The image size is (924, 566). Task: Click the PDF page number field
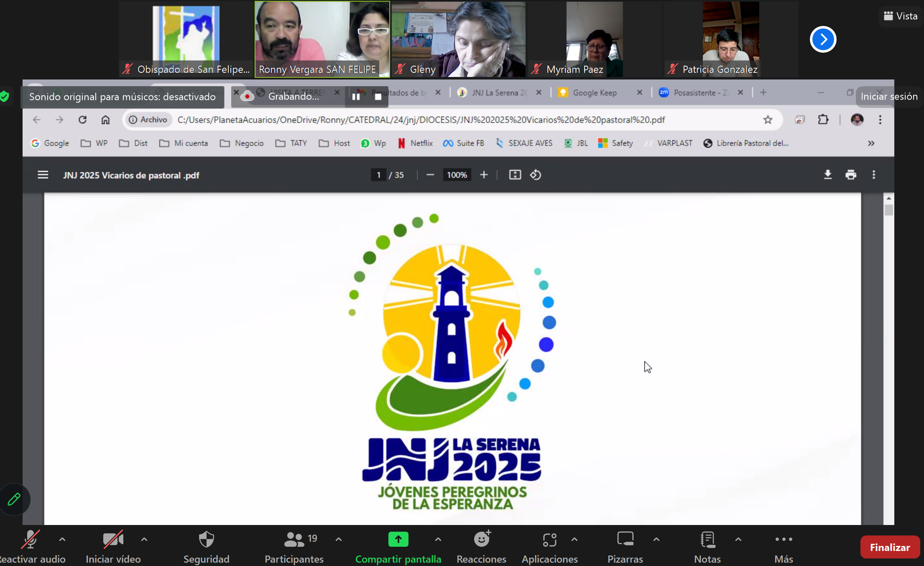(378, 175)
